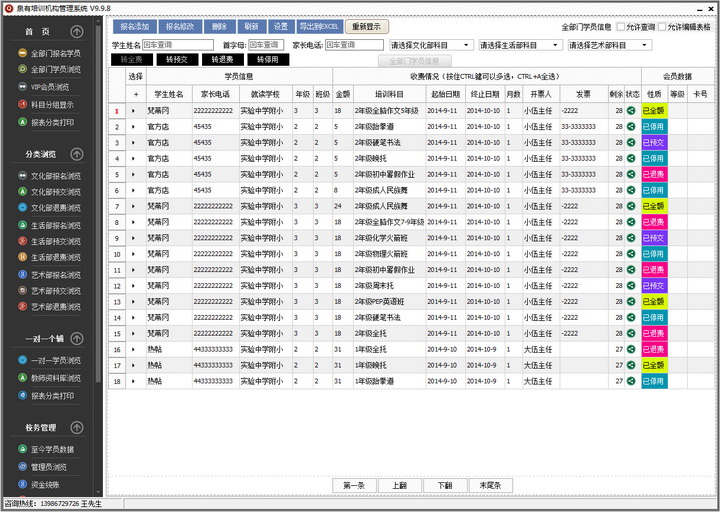Click the 重新显示 button

366,27
